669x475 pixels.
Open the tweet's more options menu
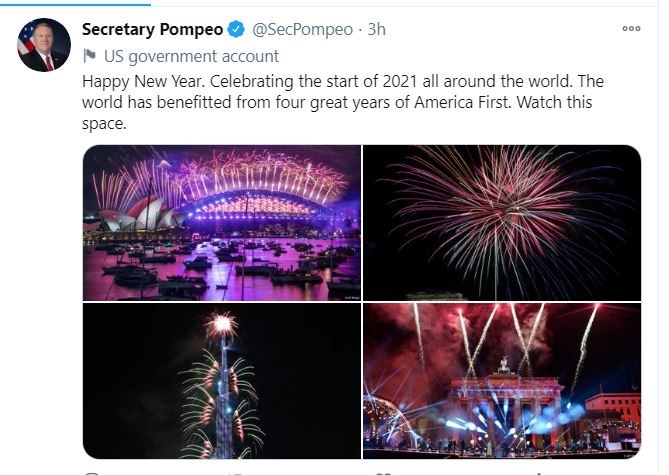(631, 29)
